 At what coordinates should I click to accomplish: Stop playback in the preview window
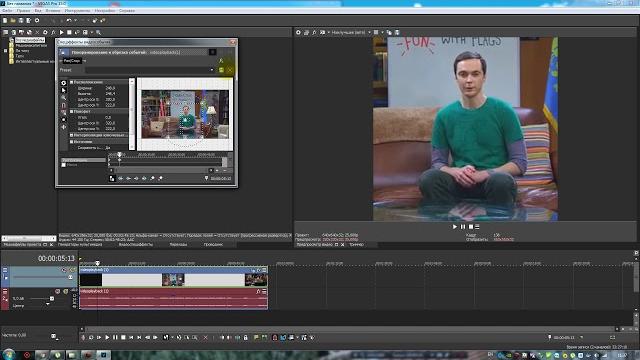(x=470, y=227)
